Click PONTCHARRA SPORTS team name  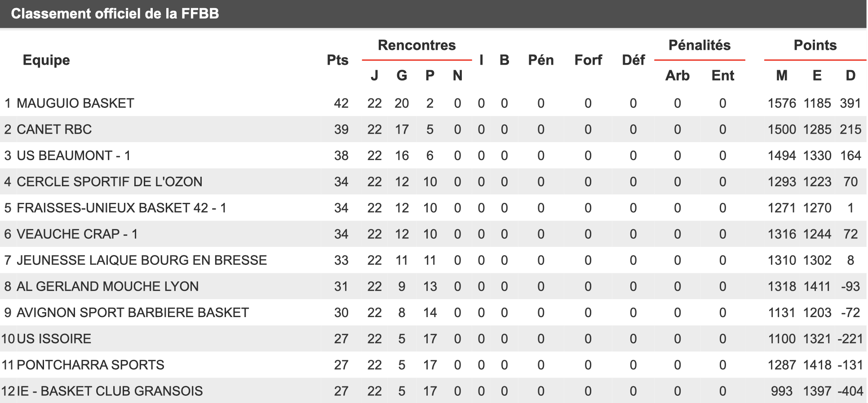click(90, 365)
